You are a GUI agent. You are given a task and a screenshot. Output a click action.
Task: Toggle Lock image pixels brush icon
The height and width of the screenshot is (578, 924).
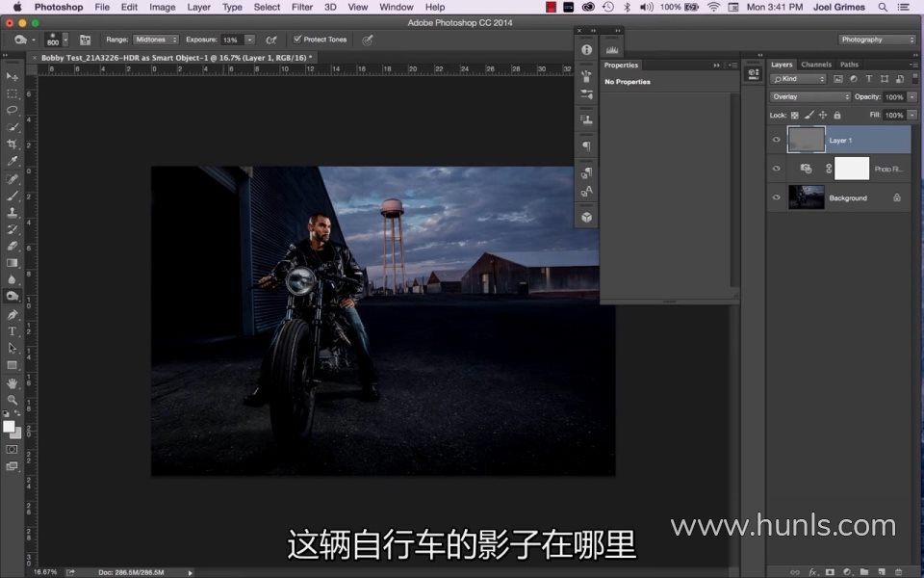coord(809,115)
